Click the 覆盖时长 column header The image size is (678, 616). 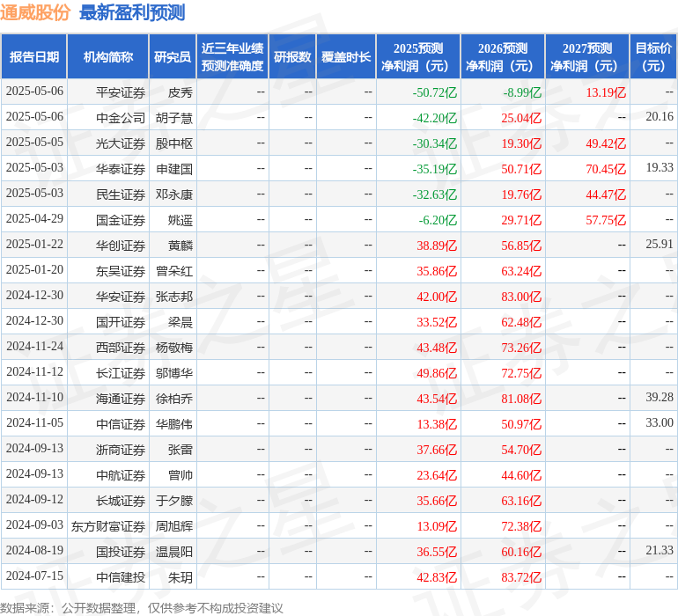346,57
